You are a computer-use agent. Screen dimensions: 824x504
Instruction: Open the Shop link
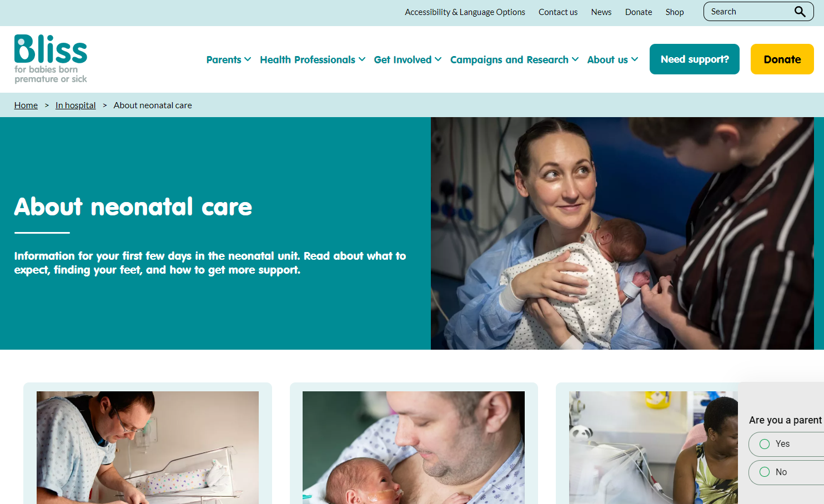[x=675, y=12]
